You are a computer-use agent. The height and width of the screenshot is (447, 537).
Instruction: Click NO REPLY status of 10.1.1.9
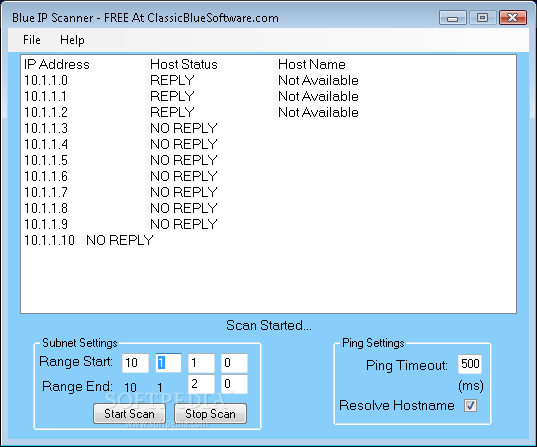click(184, 224)
